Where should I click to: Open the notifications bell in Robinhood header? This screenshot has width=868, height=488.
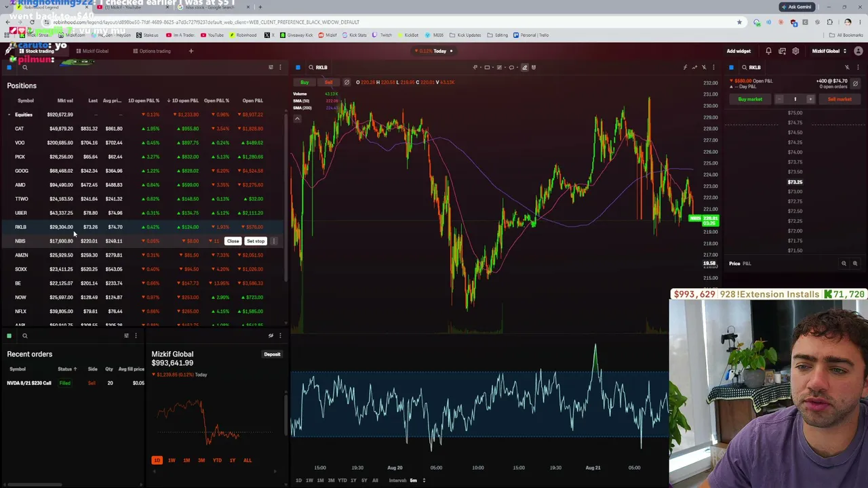click(x=768, y=51)
